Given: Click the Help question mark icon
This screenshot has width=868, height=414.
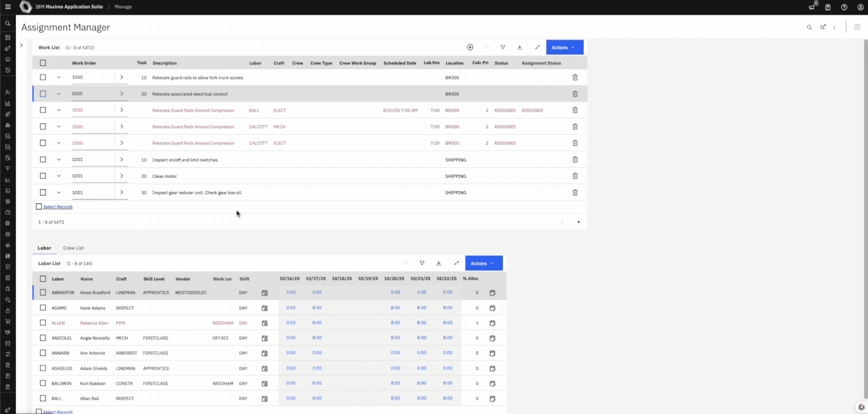Looking at the screenshot, I should pyautogui.click(x=844, y=7).
